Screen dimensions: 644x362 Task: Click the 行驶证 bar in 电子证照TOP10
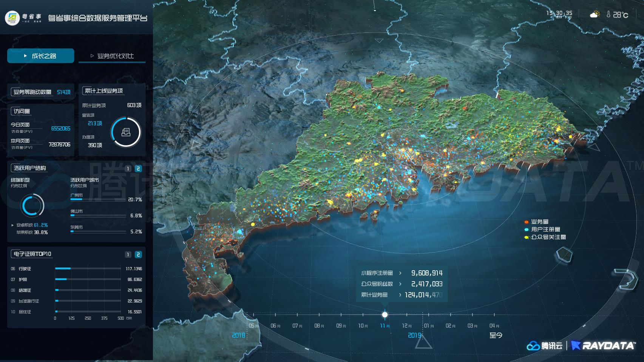[x=88, y=268]
